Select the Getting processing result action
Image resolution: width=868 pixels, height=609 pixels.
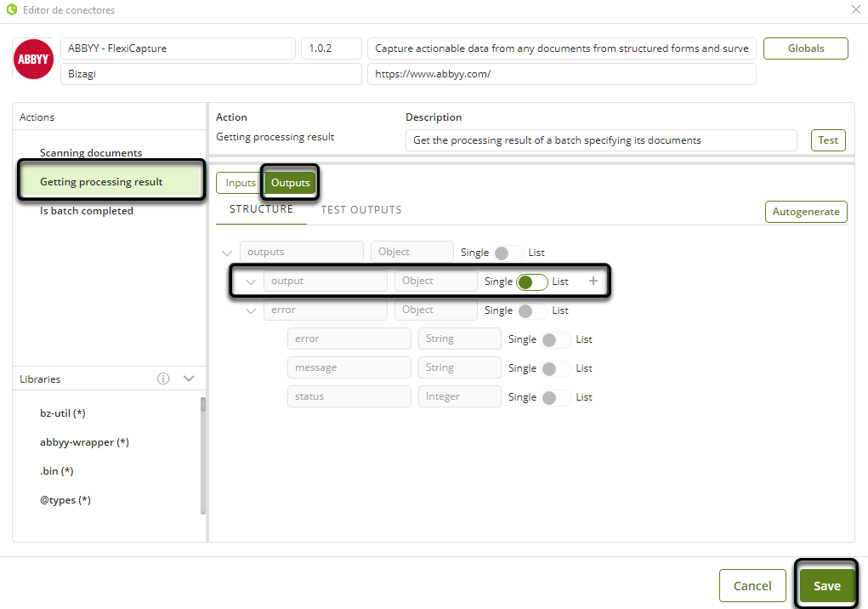[111, 181]
